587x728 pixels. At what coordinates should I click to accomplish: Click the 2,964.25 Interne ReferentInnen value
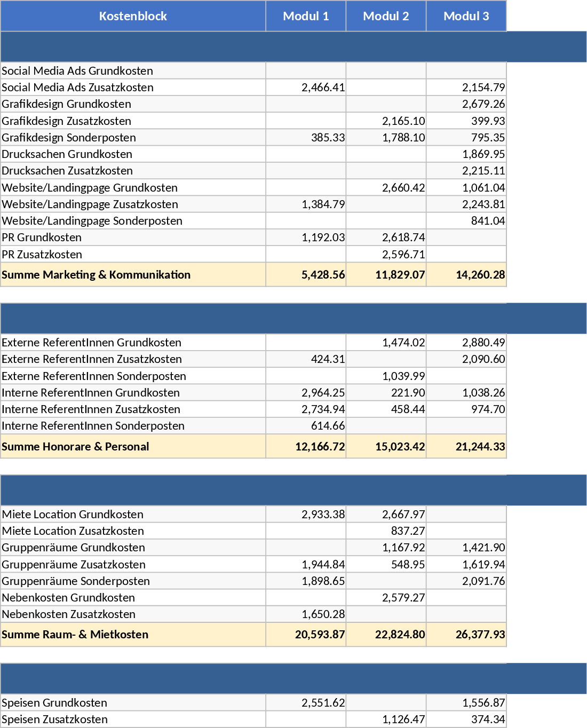tap(323, 393)
